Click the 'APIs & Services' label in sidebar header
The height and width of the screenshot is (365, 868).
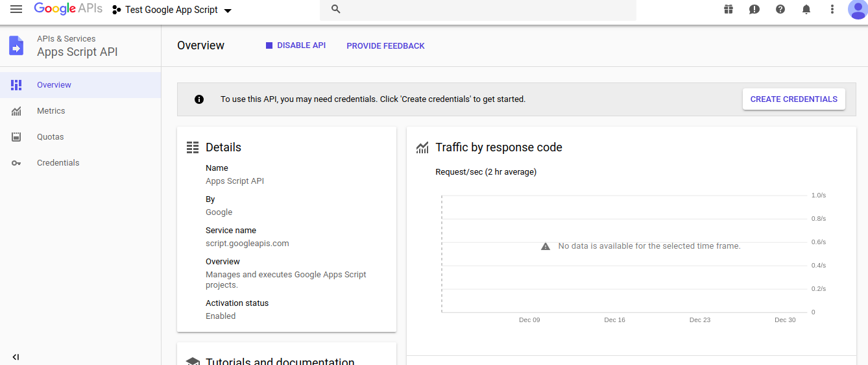tap(66, 39)
